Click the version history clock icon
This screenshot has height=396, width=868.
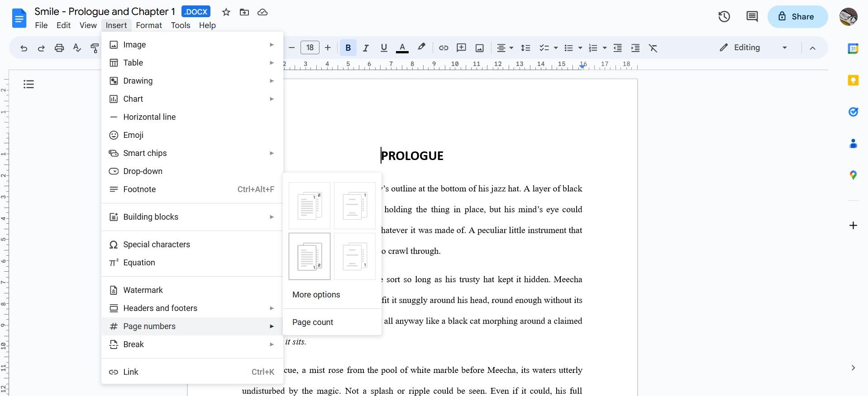click(x=724, y=17)
